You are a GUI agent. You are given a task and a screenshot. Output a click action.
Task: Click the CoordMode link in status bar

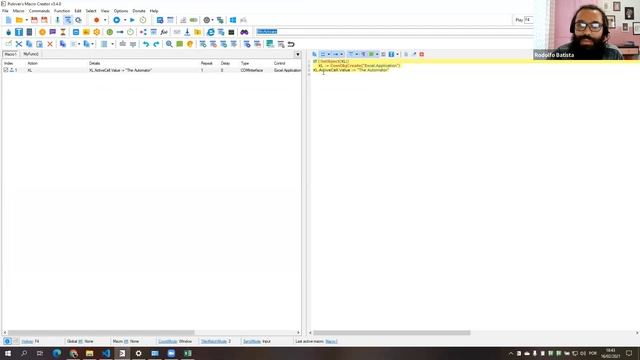167,341
